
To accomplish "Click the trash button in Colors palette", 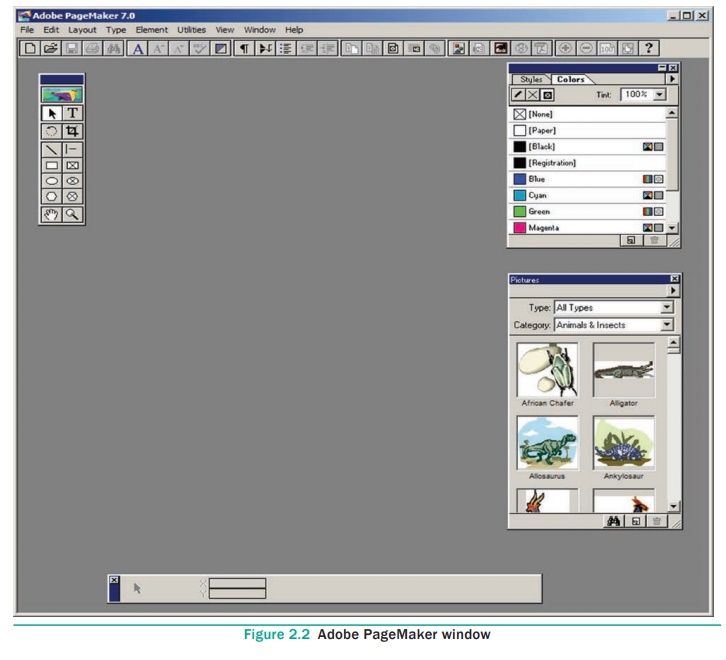I will tap(654, 240).
